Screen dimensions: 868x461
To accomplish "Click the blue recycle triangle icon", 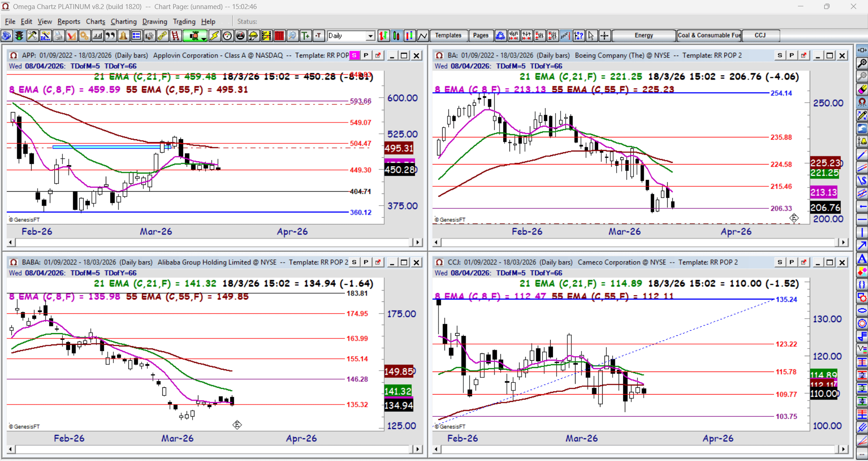I will [500, 36].
